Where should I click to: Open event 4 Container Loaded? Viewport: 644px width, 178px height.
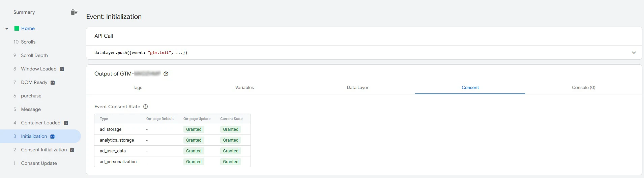[40, 123]
